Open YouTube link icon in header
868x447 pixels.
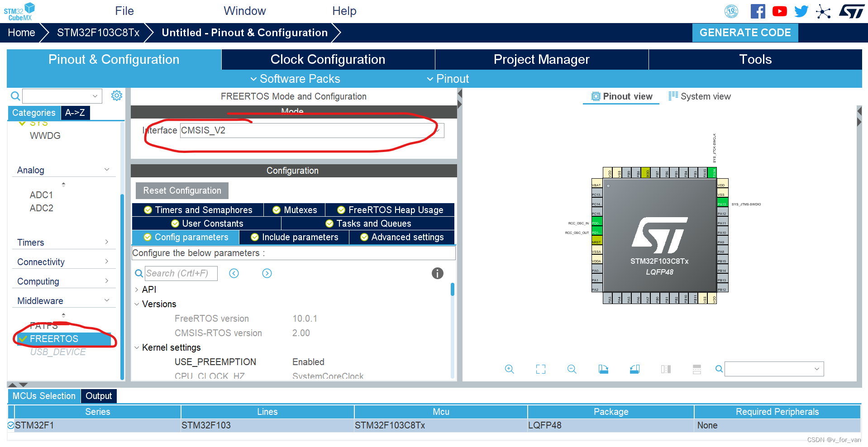[779, 11]
